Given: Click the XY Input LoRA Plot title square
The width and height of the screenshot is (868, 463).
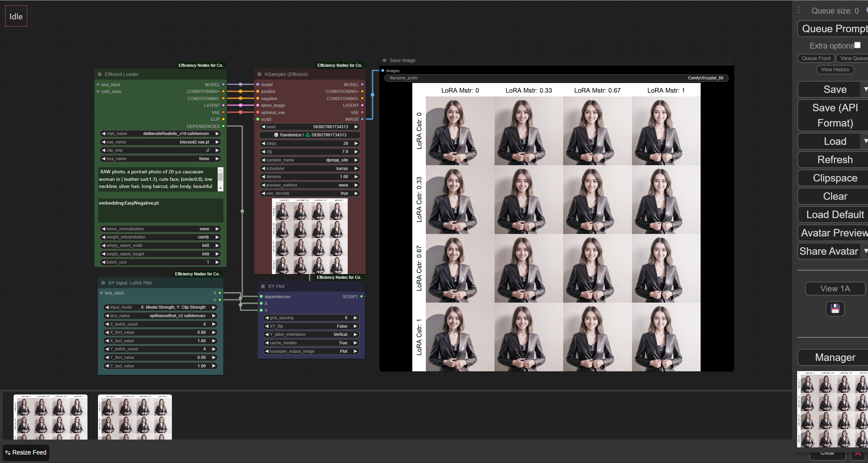Looking at the screenshot, I should (x=103, y=283).
